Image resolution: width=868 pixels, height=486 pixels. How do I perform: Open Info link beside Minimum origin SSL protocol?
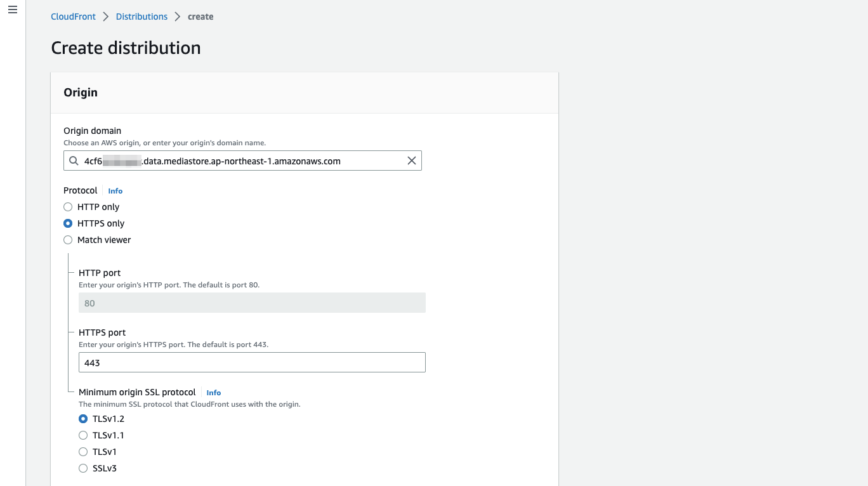coord(213,393)
